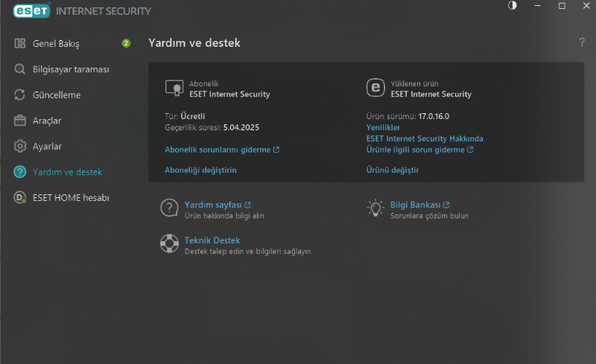The height and width of the screenshot is (364, 596).
Task: Click the Teknik Destek lifebuoy icon
Action: (x=169, y=244)
